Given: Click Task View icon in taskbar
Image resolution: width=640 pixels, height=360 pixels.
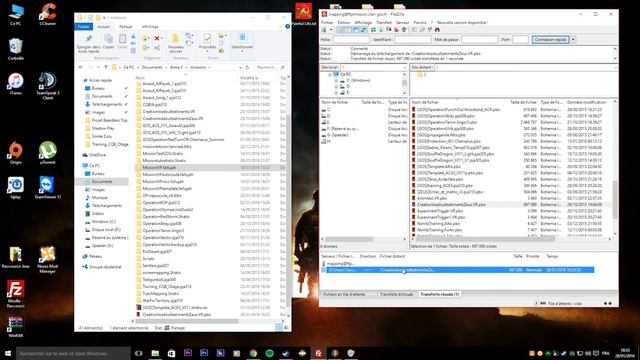Looking at the screenshot, I should pyautogui.click(x=139, y=353).
